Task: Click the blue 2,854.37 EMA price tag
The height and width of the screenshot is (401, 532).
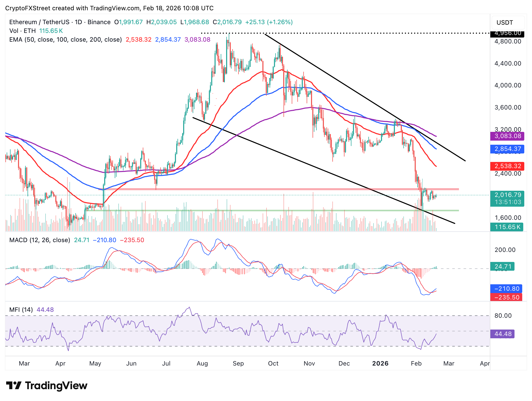Action: (x=507, y=149)
